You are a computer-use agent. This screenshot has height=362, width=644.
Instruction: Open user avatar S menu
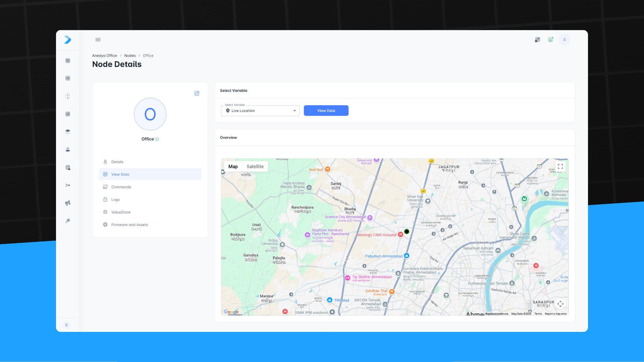click(564, 40)
